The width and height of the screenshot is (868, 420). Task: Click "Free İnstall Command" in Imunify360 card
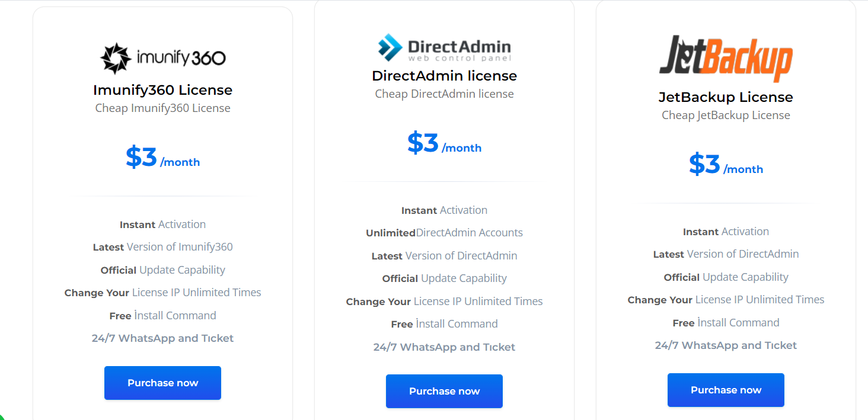pos(162,316)
